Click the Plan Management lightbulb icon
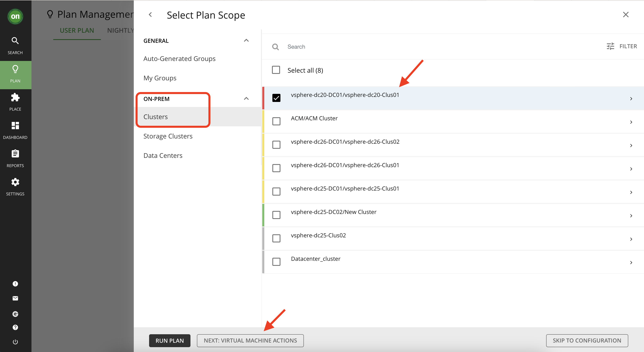Image resolution: width=644 pixels, height=352 pixels. (x=50, y=14)
